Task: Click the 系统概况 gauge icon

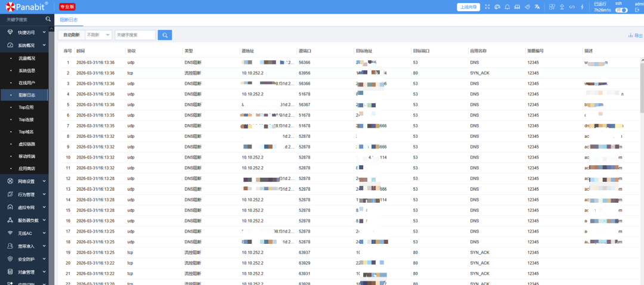Action: coord(10,45)
